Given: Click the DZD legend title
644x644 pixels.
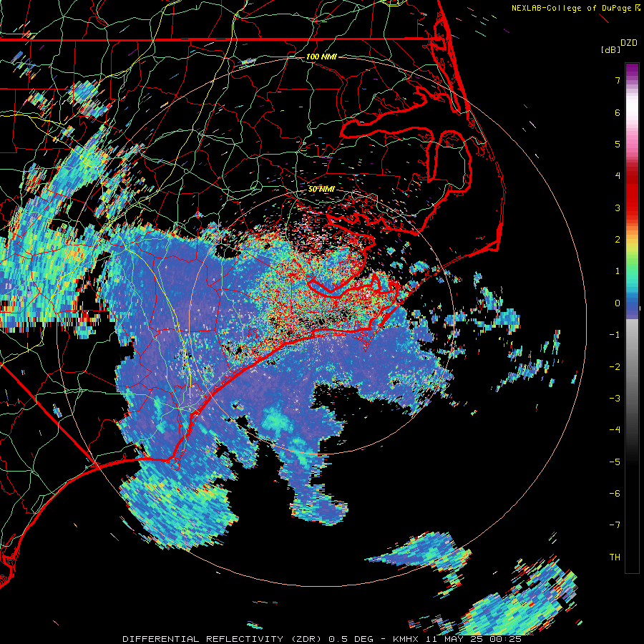Looking at the screenshot, I should (629, 43).
